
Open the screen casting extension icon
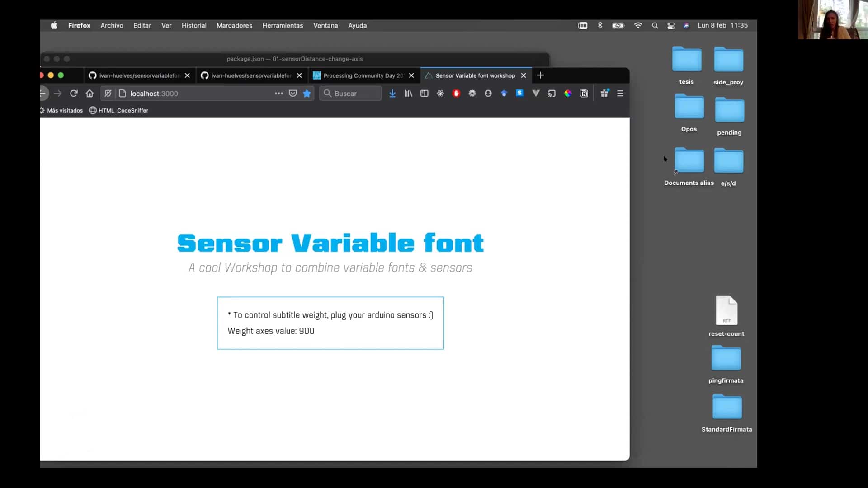552,93
